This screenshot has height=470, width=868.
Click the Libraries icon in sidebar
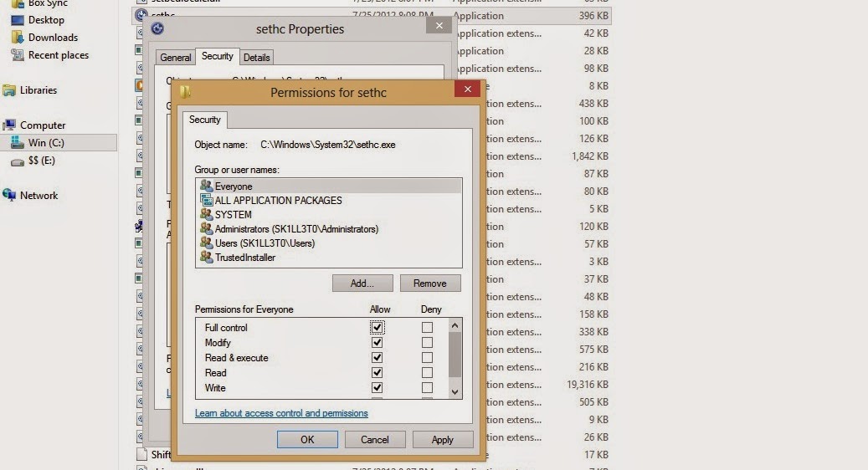tap(9, 90)
